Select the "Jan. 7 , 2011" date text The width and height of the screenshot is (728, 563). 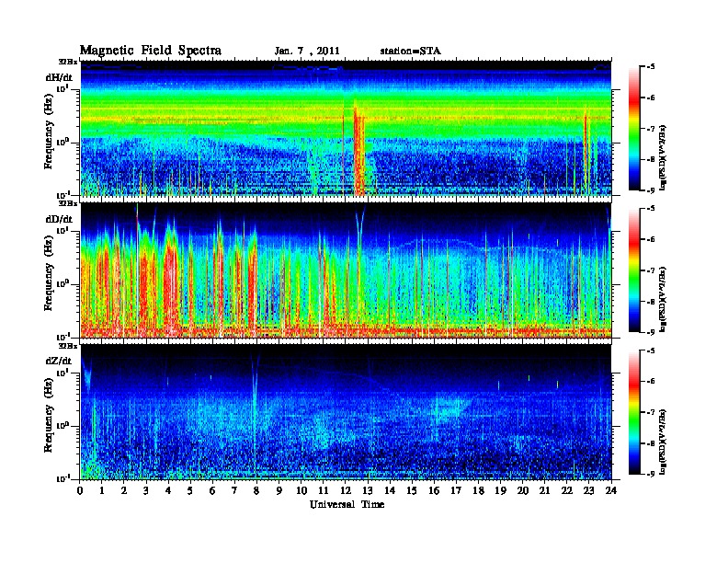(307, 52)
